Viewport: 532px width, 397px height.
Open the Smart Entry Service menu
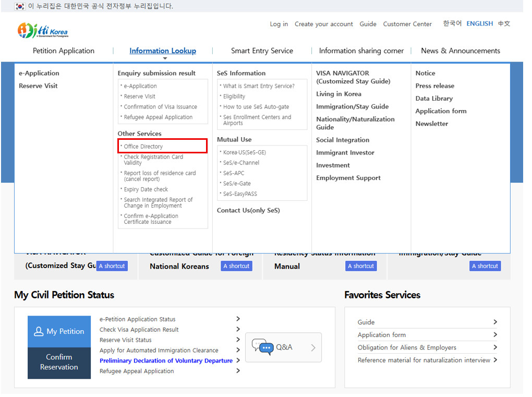pos(262,51)
